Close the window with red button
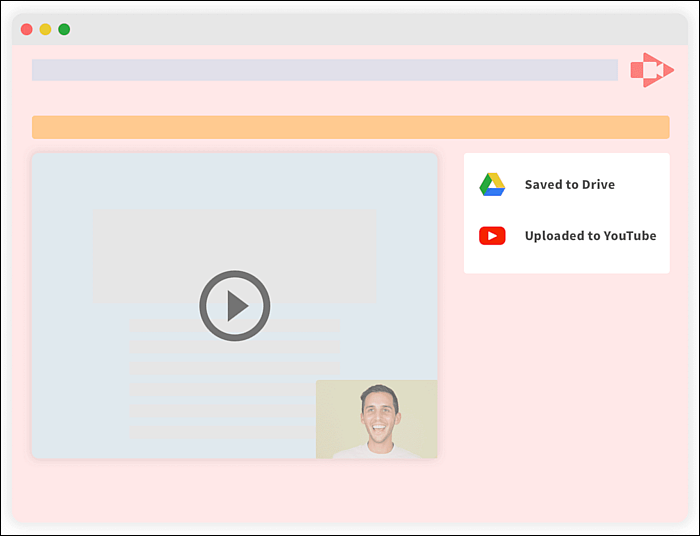This screenshot has width=700, height=536. point(27,29)
